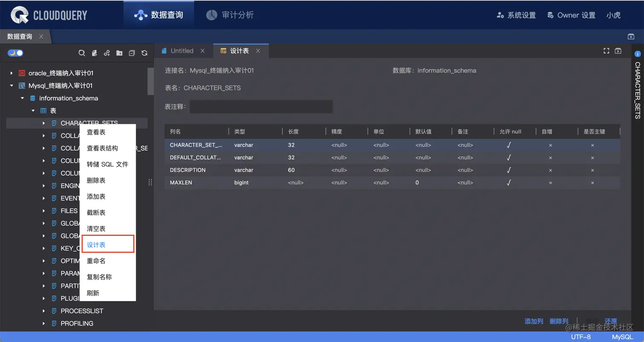
Task: Click the collapse all icon in sidebar
Action: tap(132, 53)
